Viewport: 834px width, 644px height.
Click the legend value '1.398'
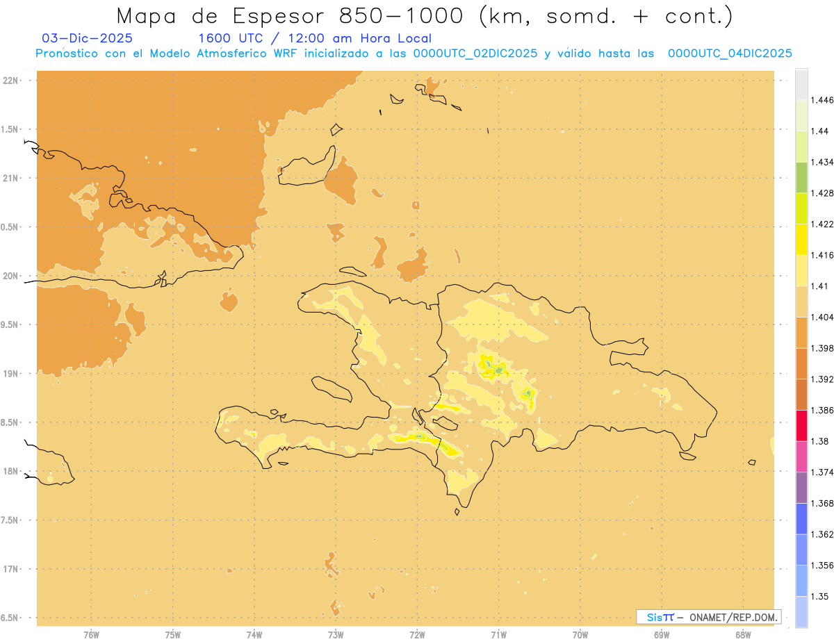tap(823, 348)
